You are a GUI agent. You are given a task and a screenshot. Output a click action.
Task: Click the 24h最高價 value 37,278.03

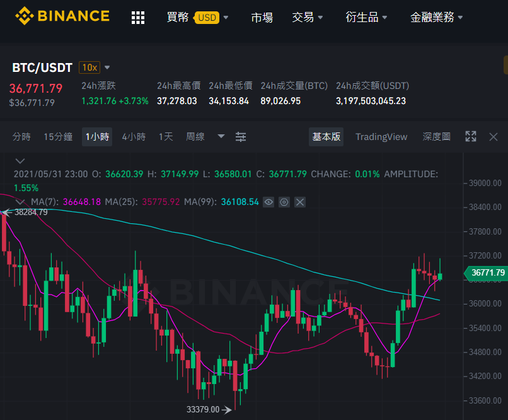177,101
